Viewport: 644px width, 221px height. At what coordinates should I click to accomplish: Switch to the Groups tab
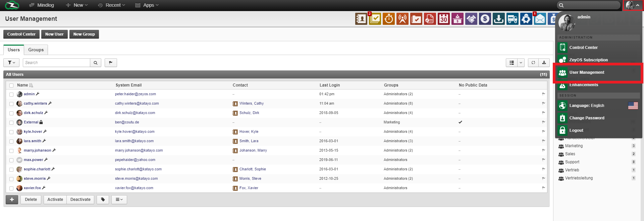[36, 50]
